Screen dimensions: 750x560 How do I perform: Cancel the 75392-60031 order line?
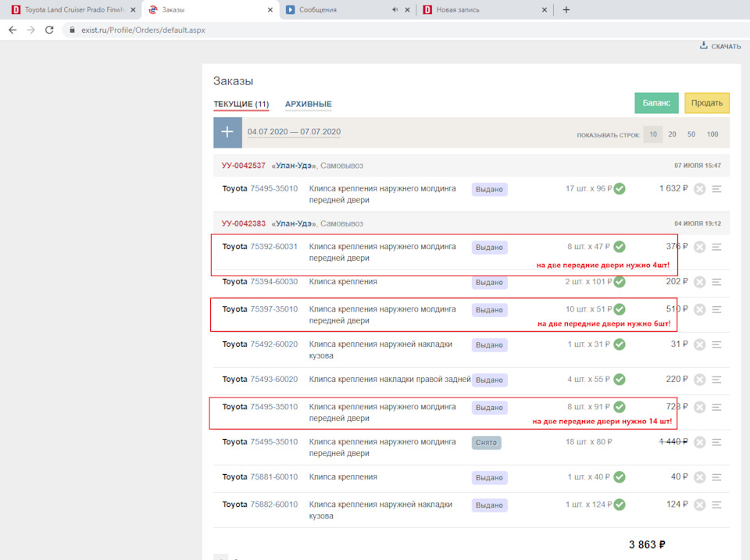click(x=700, y=248)
